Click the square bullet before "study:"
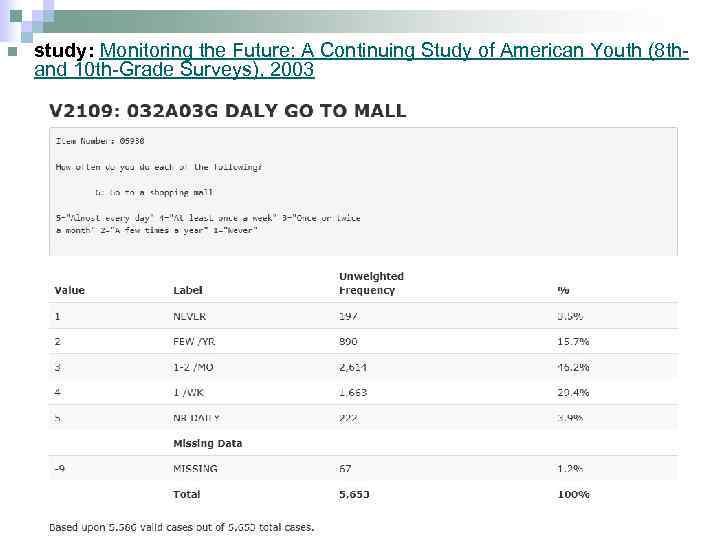 (11, 52)
